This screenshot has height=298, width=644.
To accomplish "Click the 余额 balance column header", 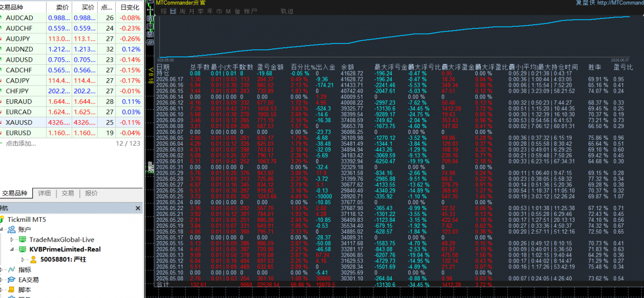I will tap(347, 68).
